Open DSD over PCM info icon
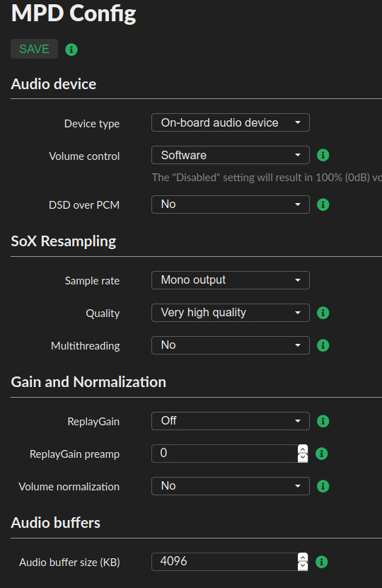 click(323, 204)
